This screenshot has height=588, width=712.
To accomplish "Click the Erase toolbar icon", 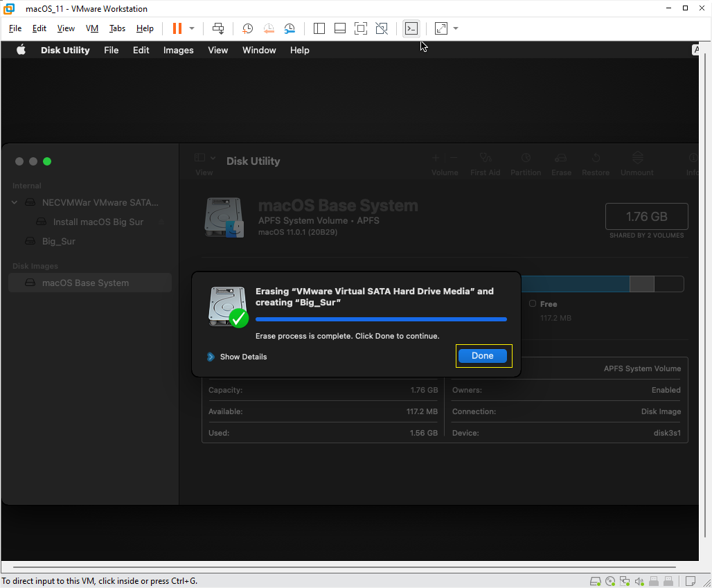I will [x=561, y=158].
